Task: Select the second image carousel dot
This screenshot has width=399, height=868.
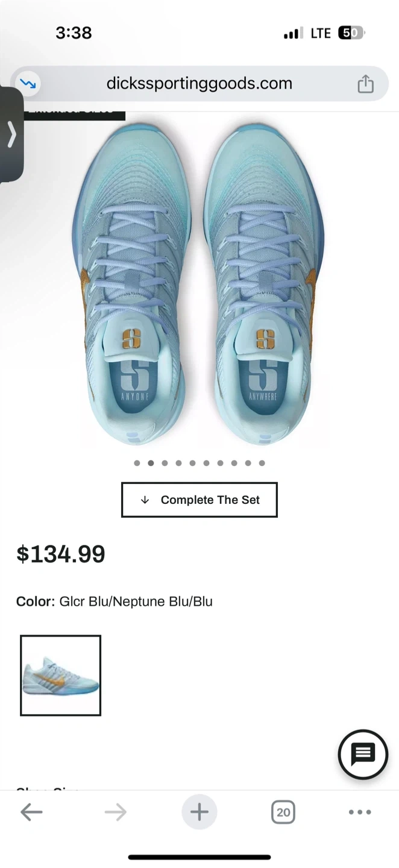Action: [x=151, y=463]
